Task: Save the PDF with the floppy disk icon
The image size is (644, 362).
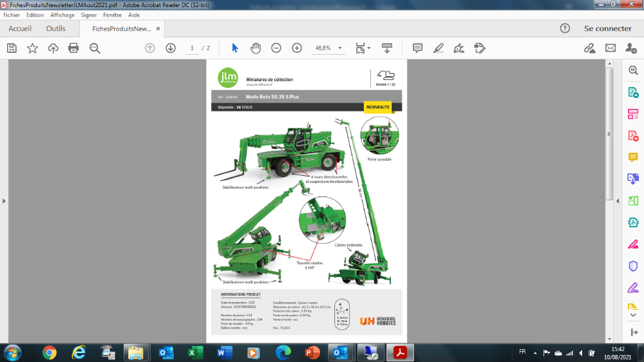Action: [12, 48]
